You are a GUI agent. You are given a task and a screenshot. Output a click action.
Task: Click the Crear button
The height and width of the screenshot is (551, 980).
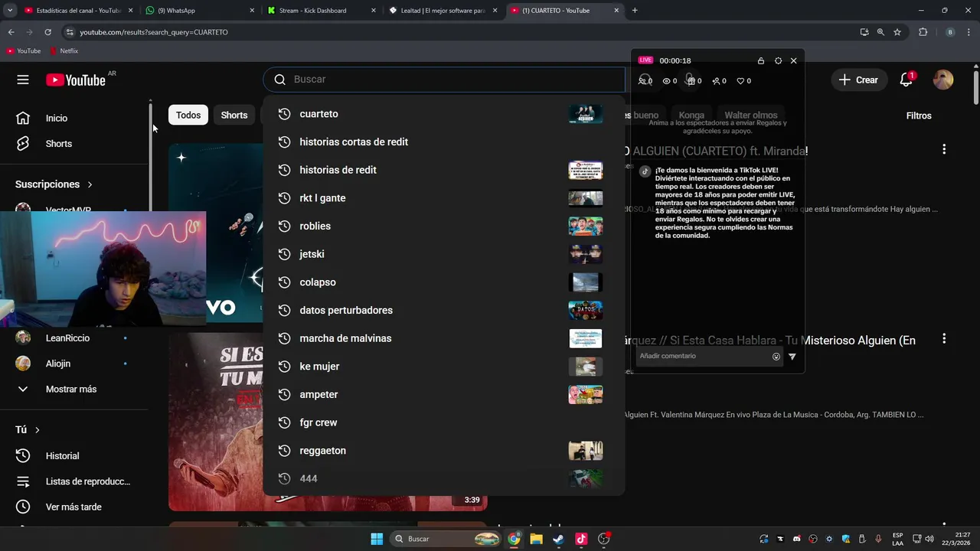[858, 80]
